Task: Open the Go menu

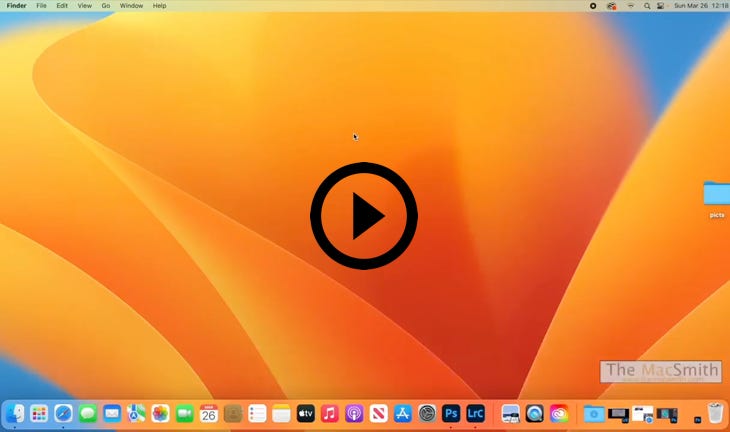Action: pyautogui.click(x=106, y=6)
